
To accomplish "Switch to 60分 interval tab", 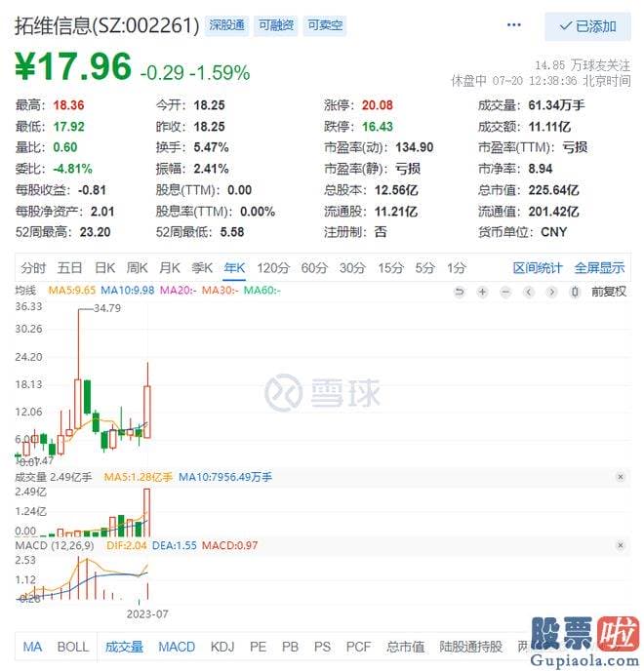I will [x=314, y=268].
